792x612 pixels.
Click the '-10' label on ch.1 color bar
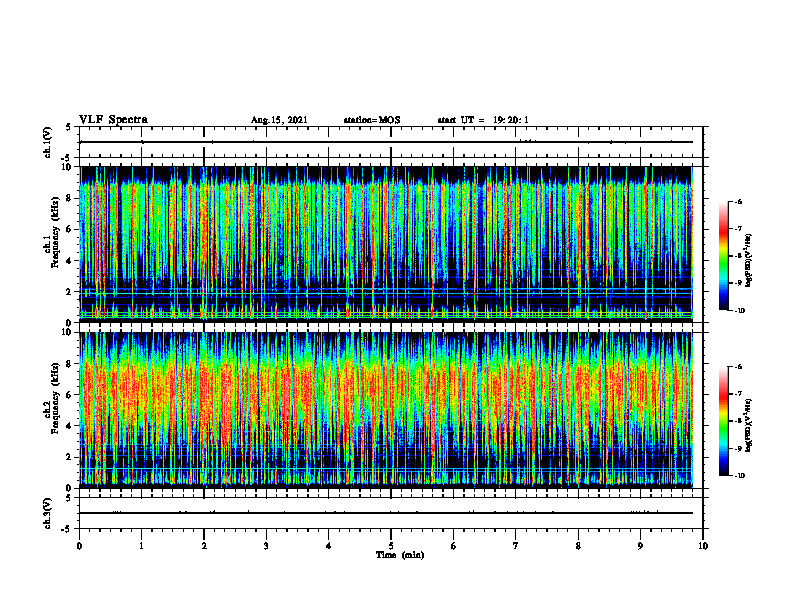pos(739,311)
